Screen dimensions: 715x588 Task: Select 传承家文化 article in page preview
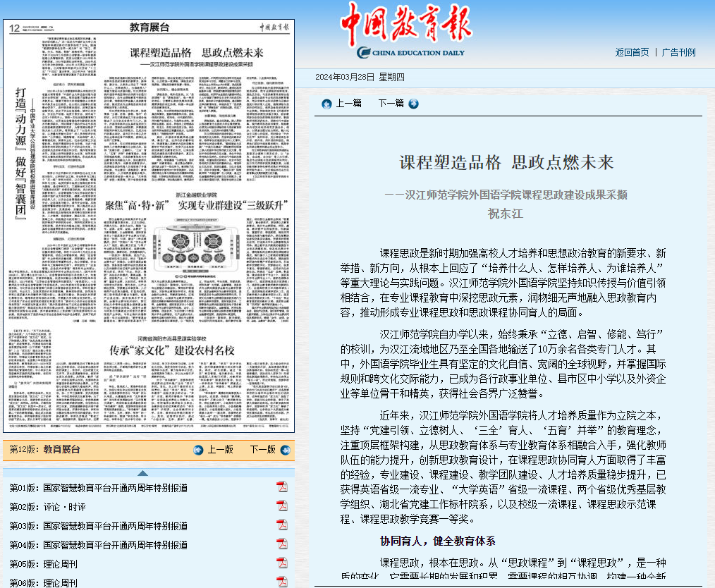(171, 350)
